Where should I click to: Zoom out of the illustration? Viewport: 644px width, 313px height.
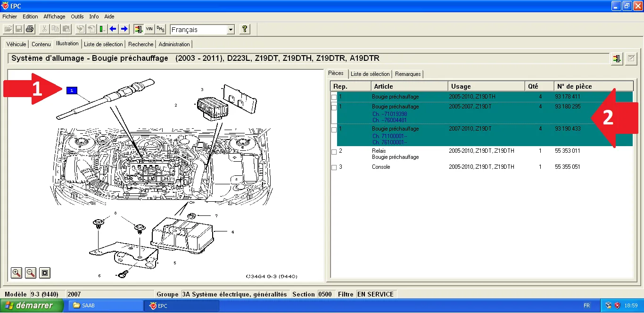pyautogui.click(x=31, y=272)
